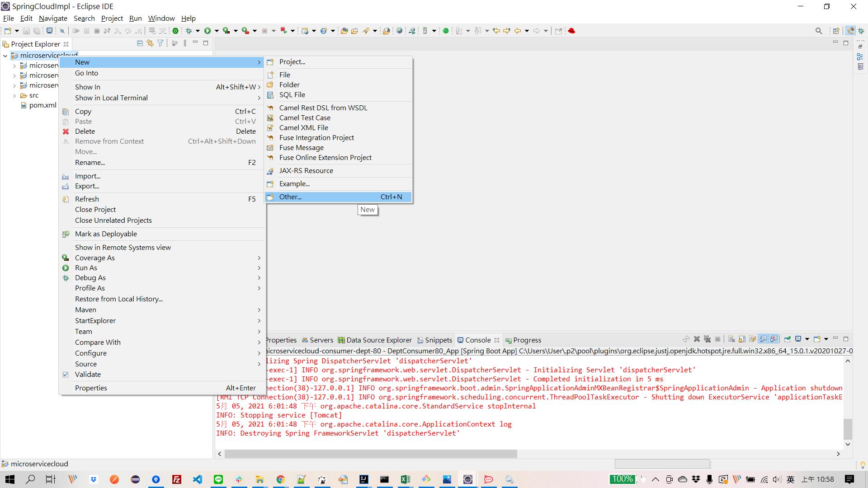Open the Team submenu
This screenshot has width=868, height=488.
pyautogui.click(x=163, y=332)
